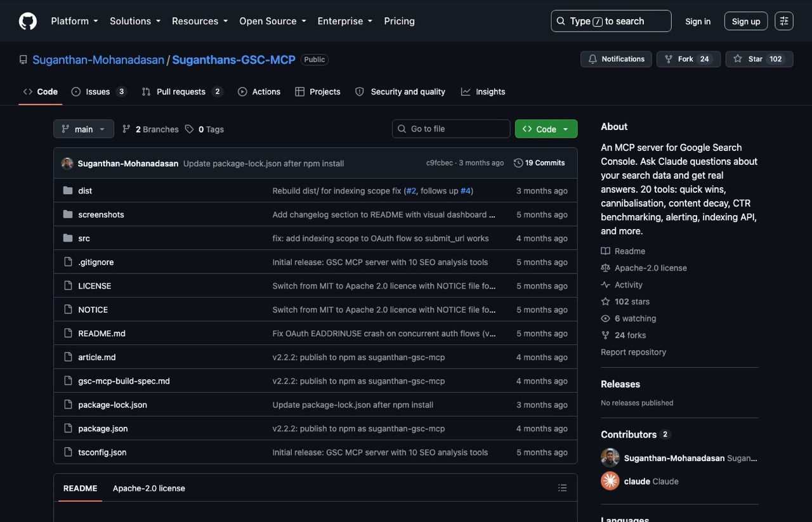Switch to the Security and quality tab
The image size is (812, 522).
click(x=400, y=91)
